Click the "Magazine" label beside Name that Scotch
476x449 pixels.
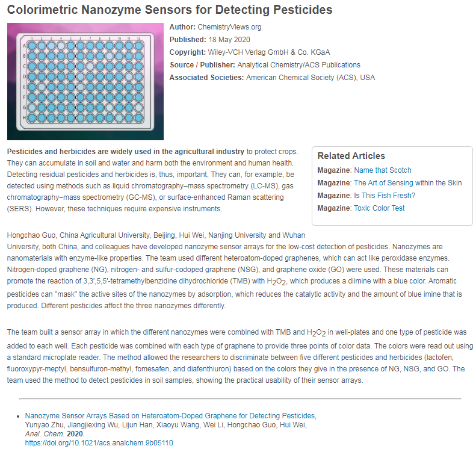pyautogui.click(x=334, y=170)
